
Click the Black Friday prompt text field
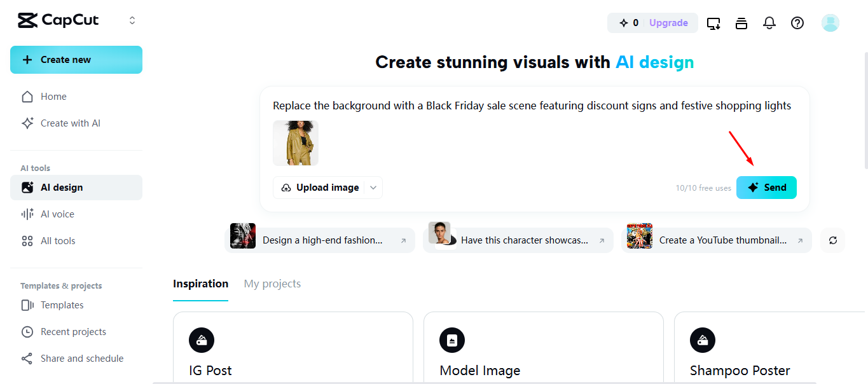532,105
